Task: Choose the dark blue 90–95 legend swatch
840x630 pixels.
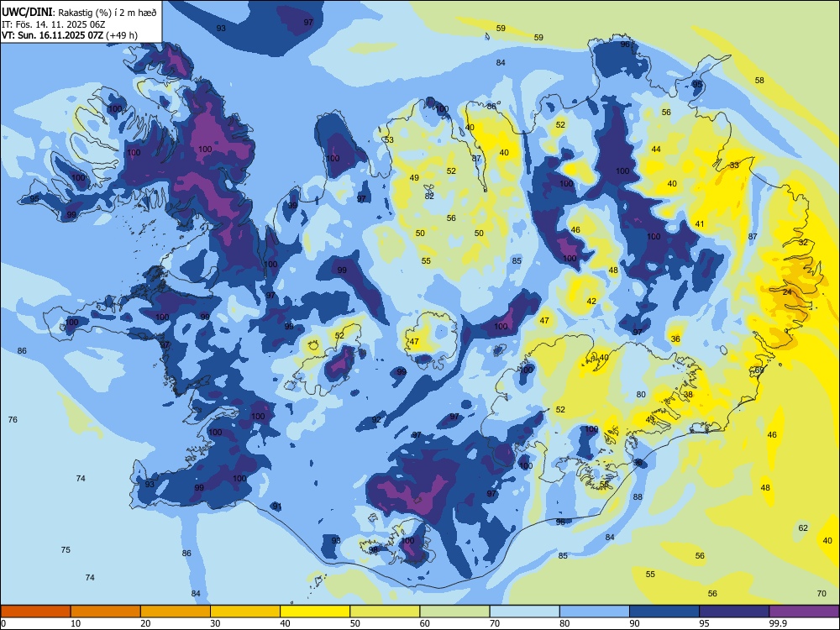Action: (x=664, y=612)
